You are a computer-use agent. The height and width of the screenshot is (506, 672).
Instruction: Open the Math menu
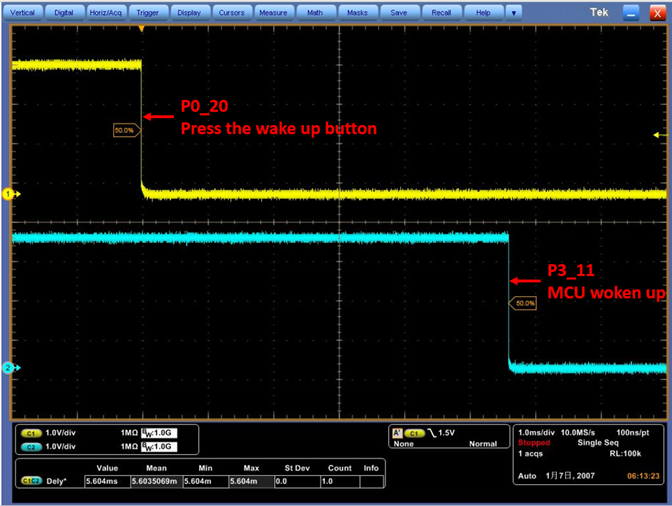pos(315,13)
